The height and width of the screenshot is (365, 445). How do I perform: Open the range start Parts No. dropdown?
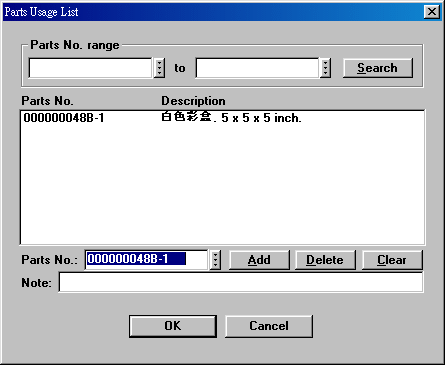point(159,68)
